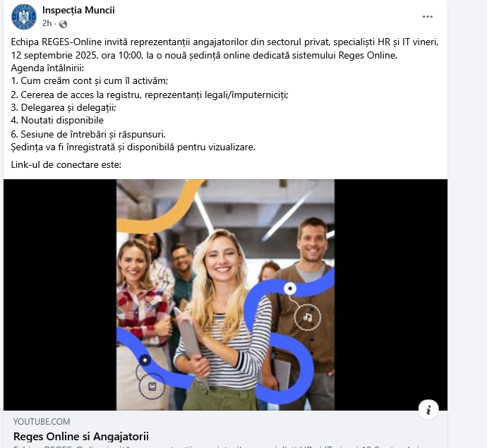Click the globe public audience icon
Viewport: 487px width, 448px height.
pos(63,24)
